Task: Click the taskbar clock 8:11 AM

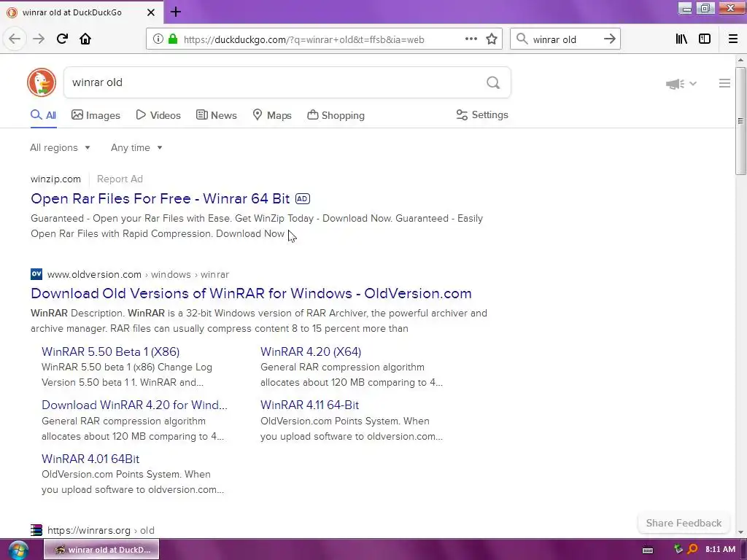Action: tap(720, 550)
